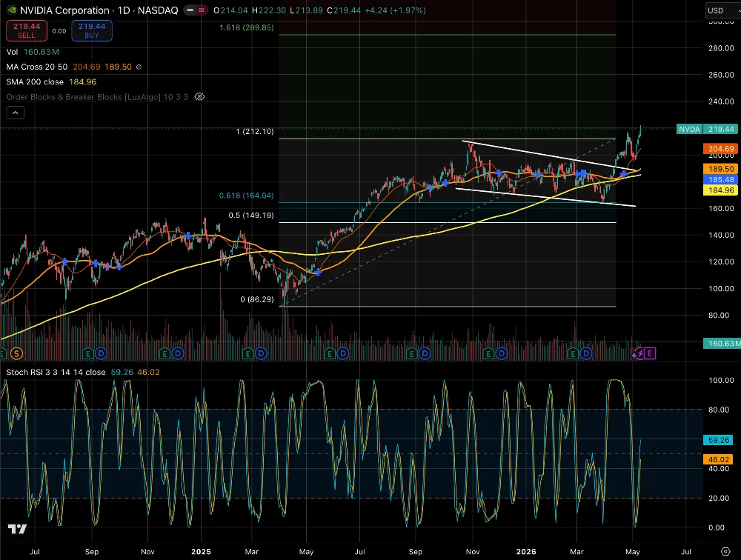Click the small circle icon after MA Cross values

click(x=139, y=67)
